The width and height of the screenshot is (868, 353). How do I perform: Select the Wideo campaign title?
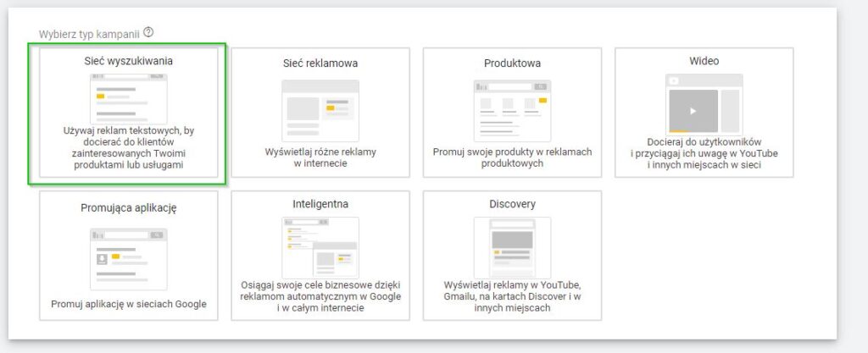coord(704,61)
